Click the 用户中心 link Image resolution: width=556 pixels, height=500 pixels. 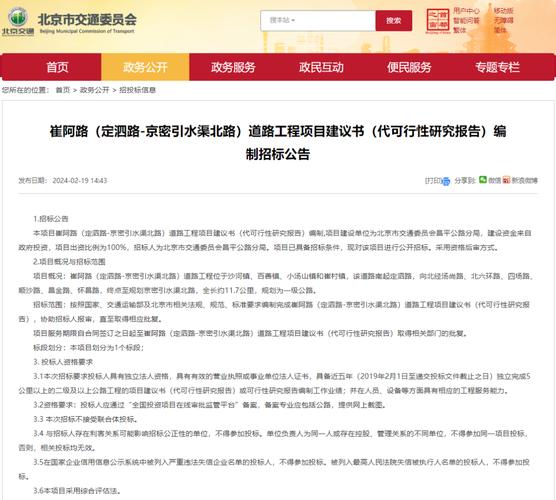[x=466, y=11]
